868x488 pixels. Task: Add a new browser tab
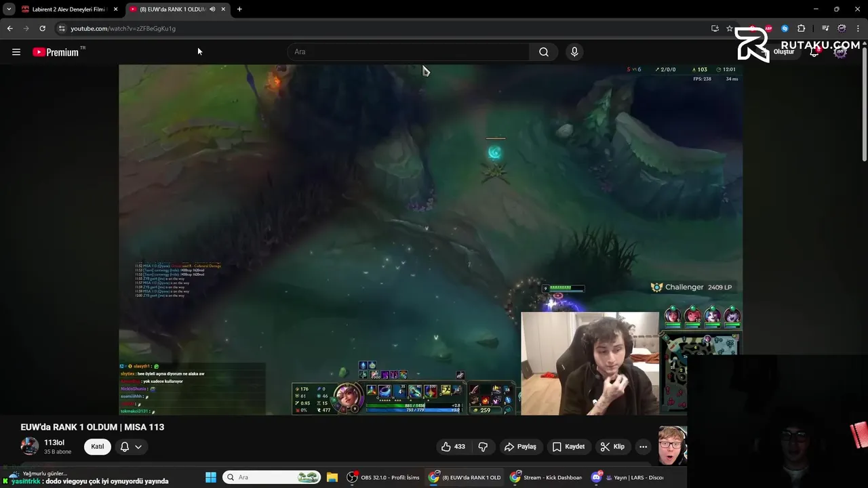[239, 9]
